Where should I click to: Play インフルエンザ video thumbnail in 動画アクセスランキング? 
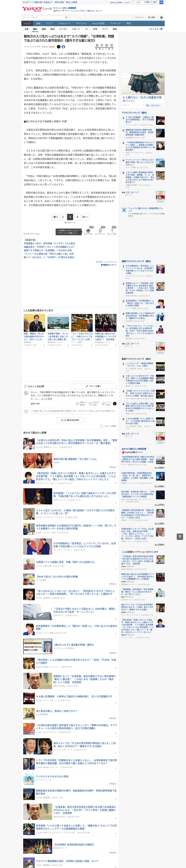(160, 367)
